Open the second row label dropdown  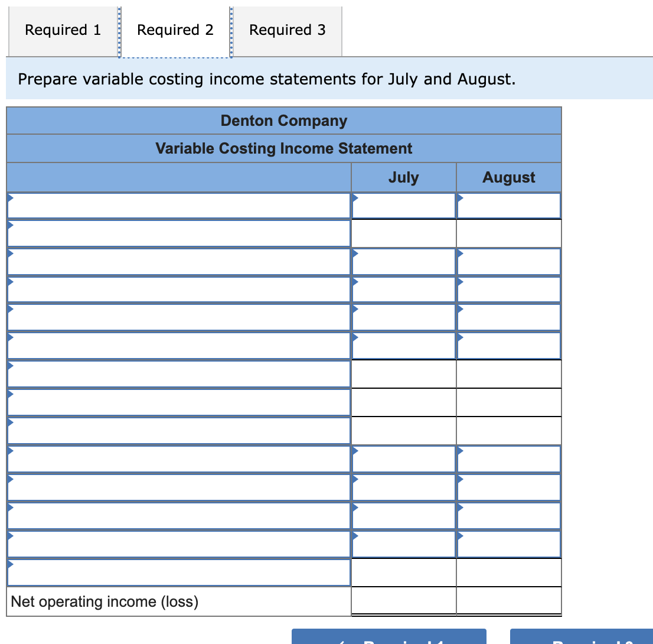(179, 233)
